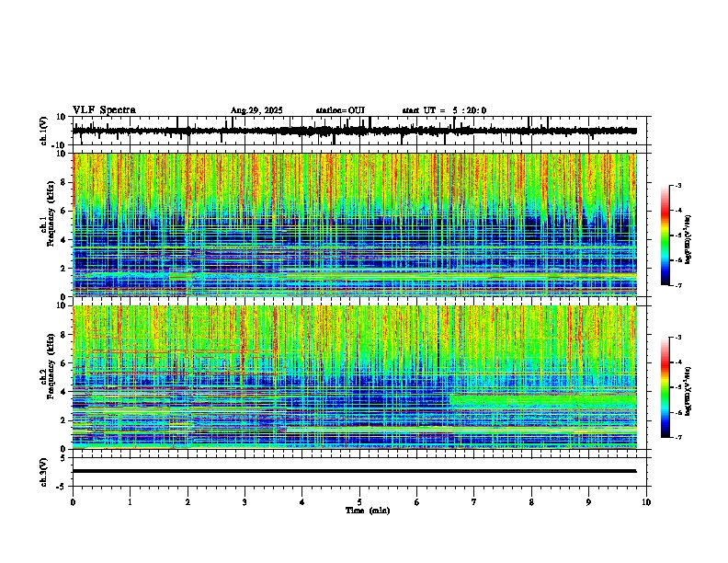Click the ch.2 color scale bar

tap(665, 387)
